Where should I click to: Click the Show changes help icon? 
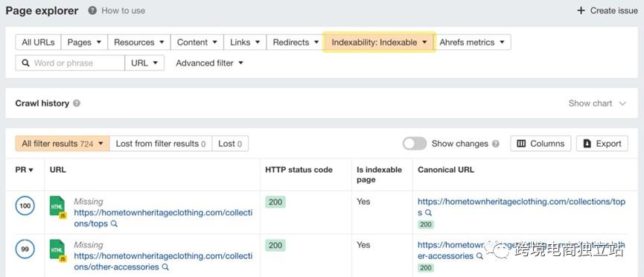coord(496,144)
